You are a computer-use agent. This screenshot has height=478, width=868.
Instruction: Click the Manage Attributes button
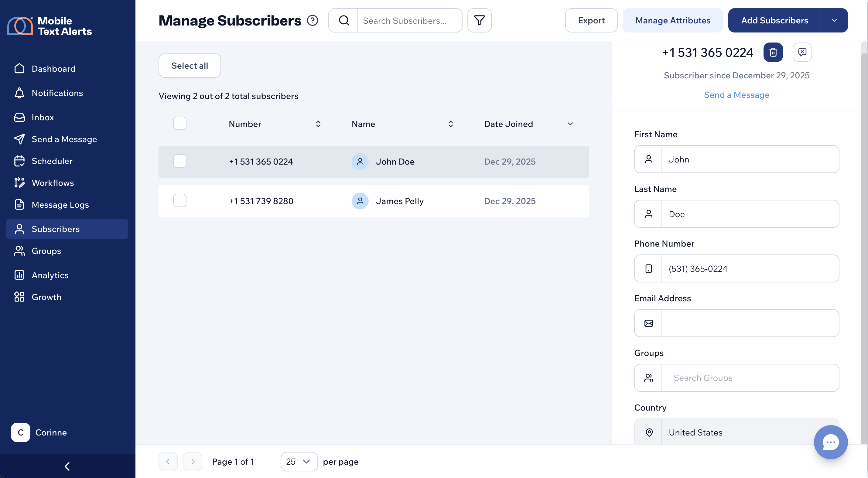tap(673, 20)
